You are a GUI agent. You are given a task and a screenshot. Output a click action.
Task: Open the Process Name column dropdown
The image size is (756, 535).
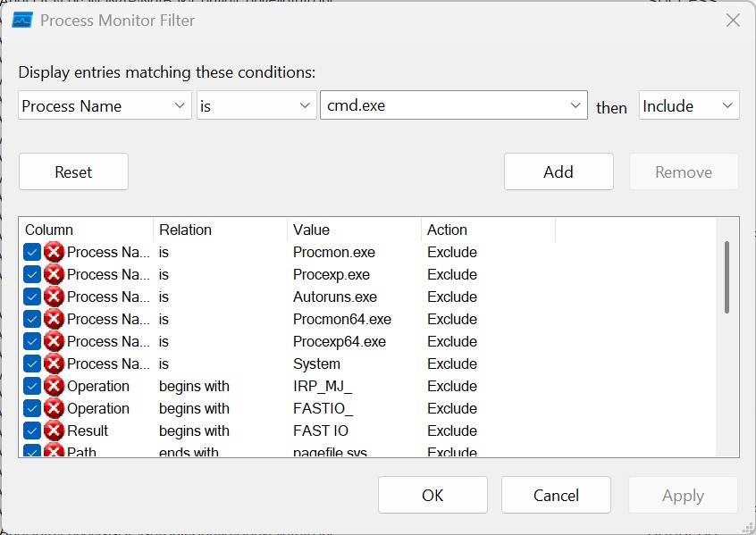(x=105, y=105)
